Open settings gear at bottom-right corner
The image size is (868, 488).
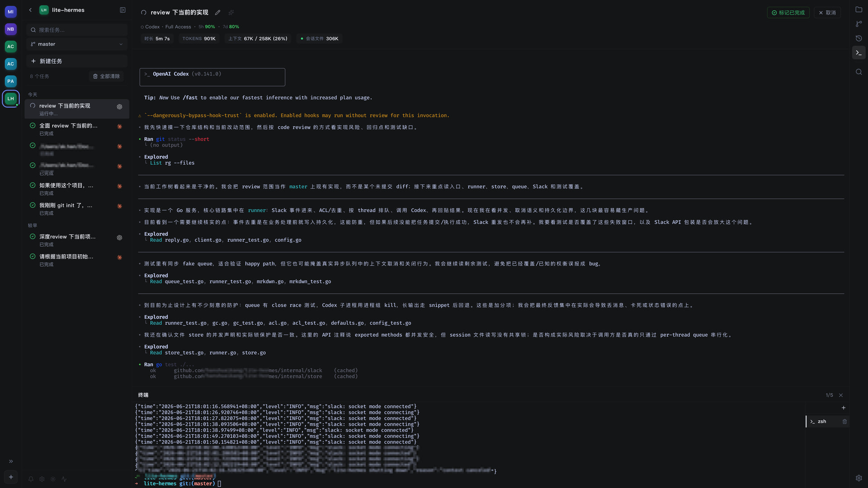(x=859, y=478)
